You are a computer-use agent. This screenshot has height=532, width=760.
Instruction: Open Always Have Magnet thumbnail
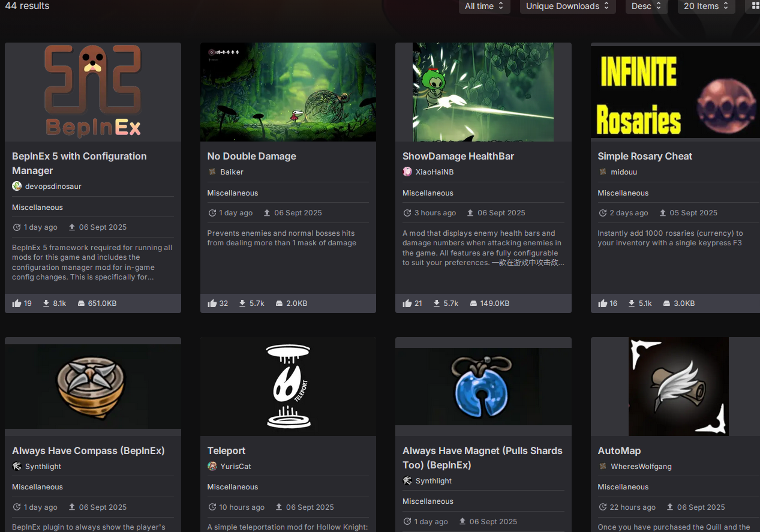[483, 386]
